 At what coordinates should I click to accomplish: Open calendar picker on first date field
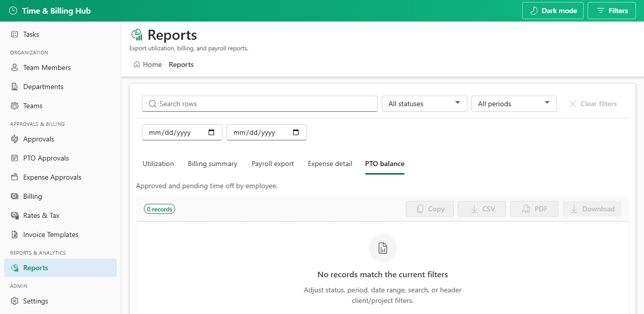[211, 132]
